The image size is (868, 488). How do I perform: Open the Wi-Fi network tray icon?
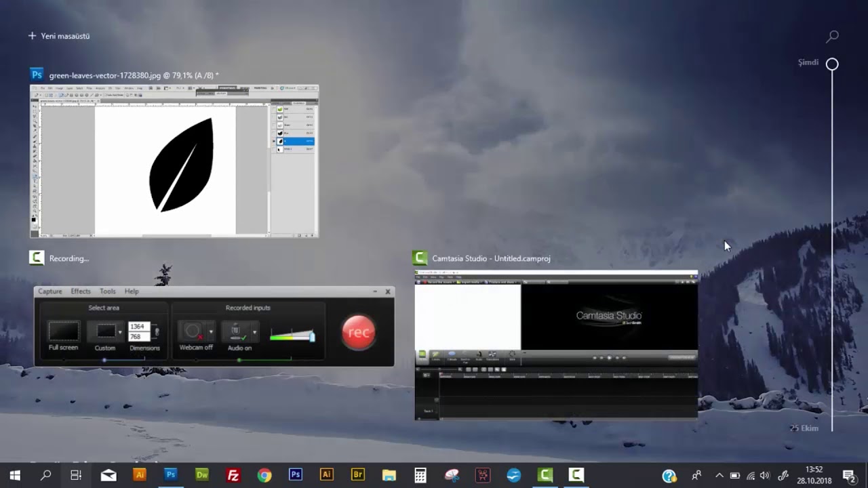point(751,476)
